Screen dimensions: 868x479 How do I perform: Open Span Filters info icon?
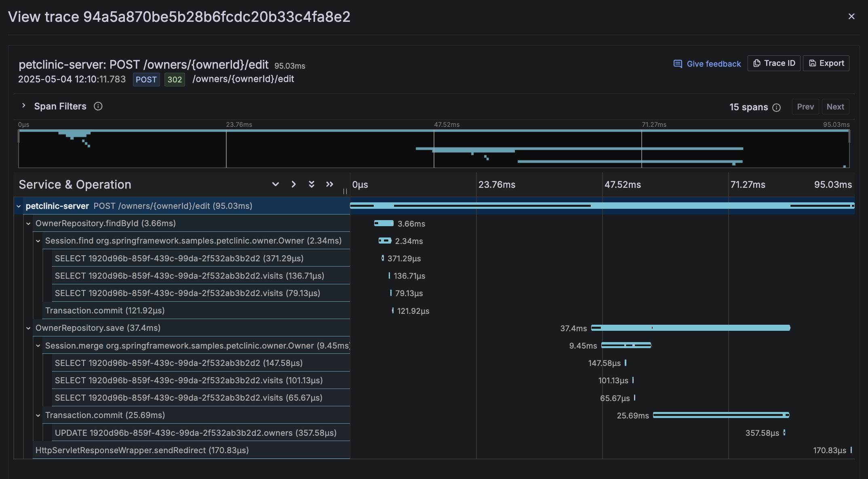(98, 106)
